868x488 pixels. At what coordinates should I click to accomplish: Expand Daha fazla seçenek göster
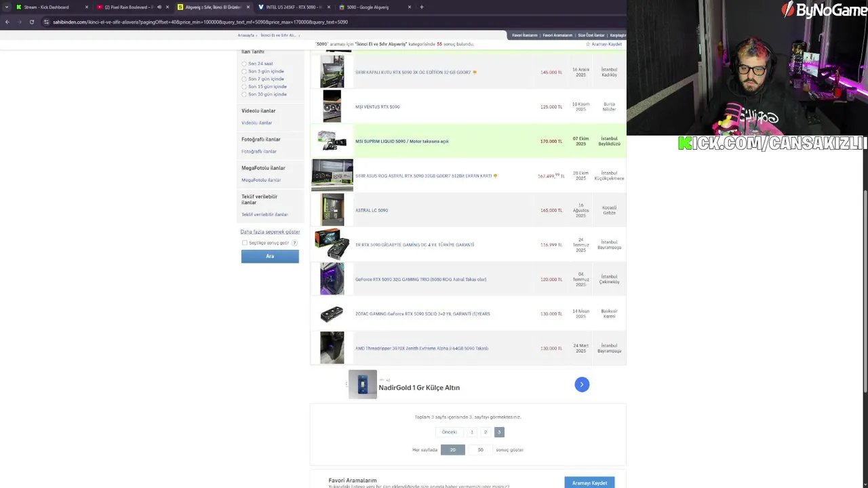click(270, 232)
